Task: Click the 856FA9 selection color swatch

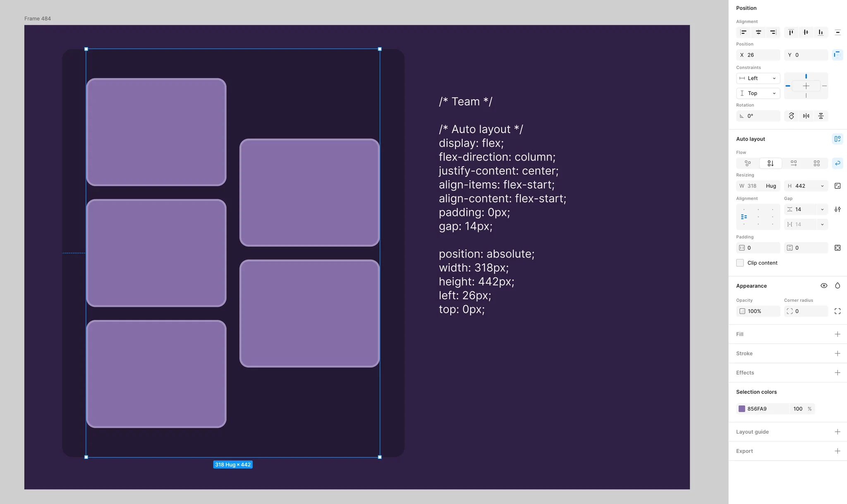Action: [742, 409]
